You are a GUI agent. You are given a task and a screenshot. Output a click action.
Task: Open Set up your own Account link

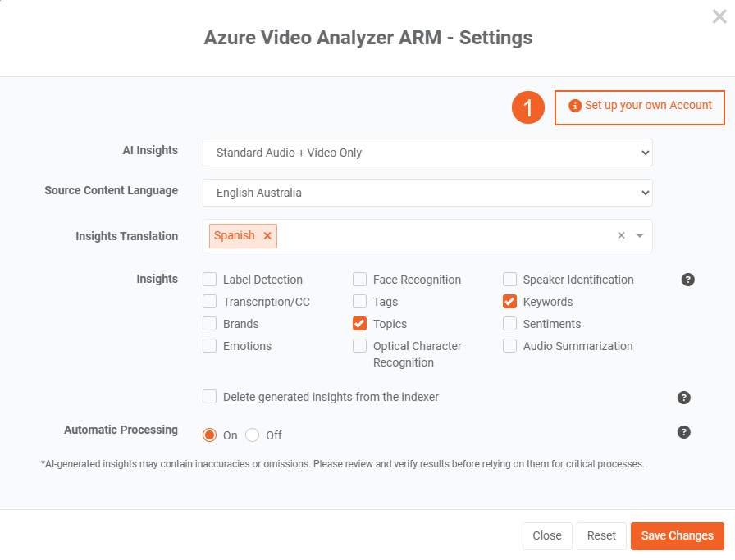tap(641, 106)
